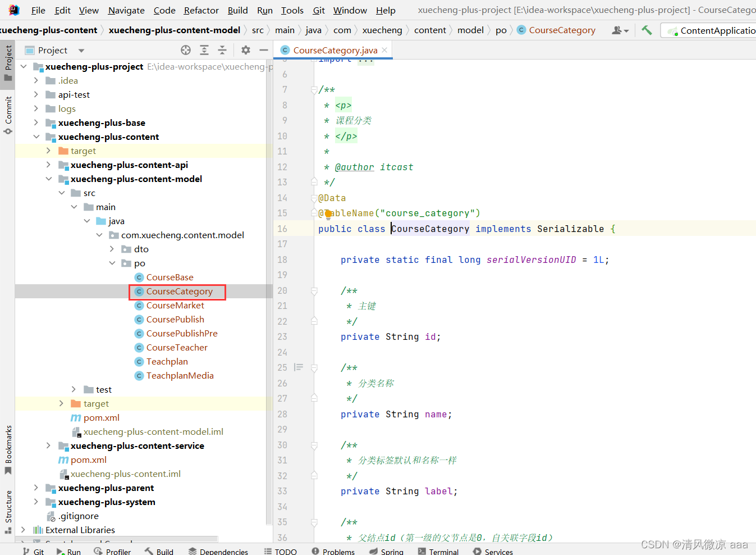Image resolution: width=756 pixels, height=555 pixels.
Task: Expand the .idea folder
Action: 36,80
